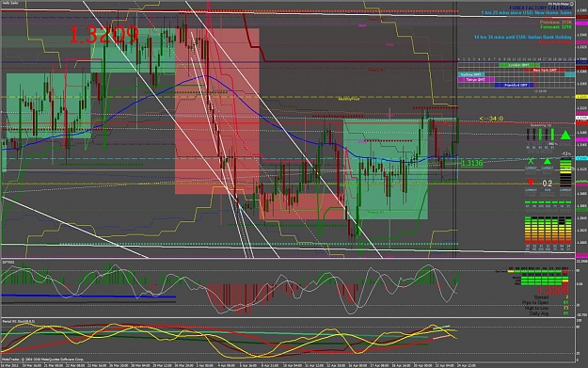
Task: Click the Period RS Stoch indicator label
Action: (x=18, y=322)
